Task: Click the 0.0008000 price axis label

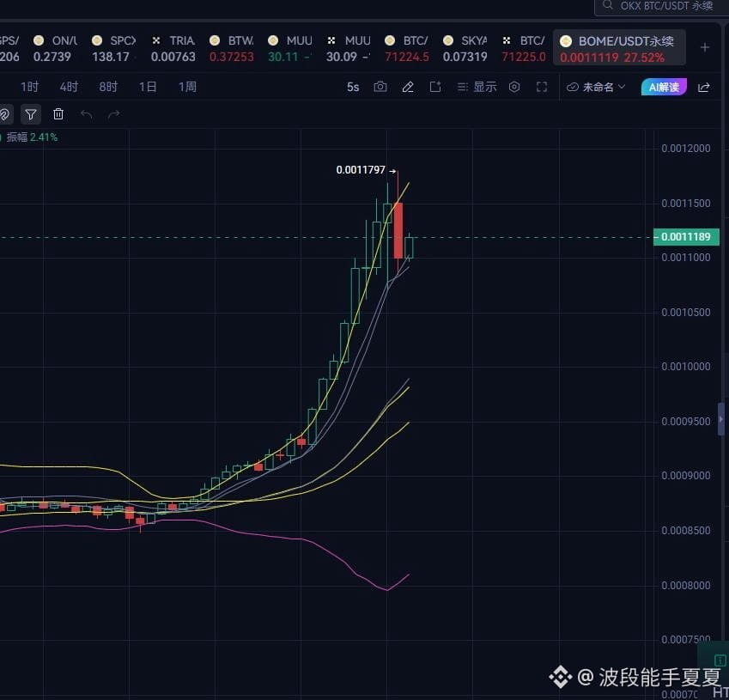Action: (686, 585)
